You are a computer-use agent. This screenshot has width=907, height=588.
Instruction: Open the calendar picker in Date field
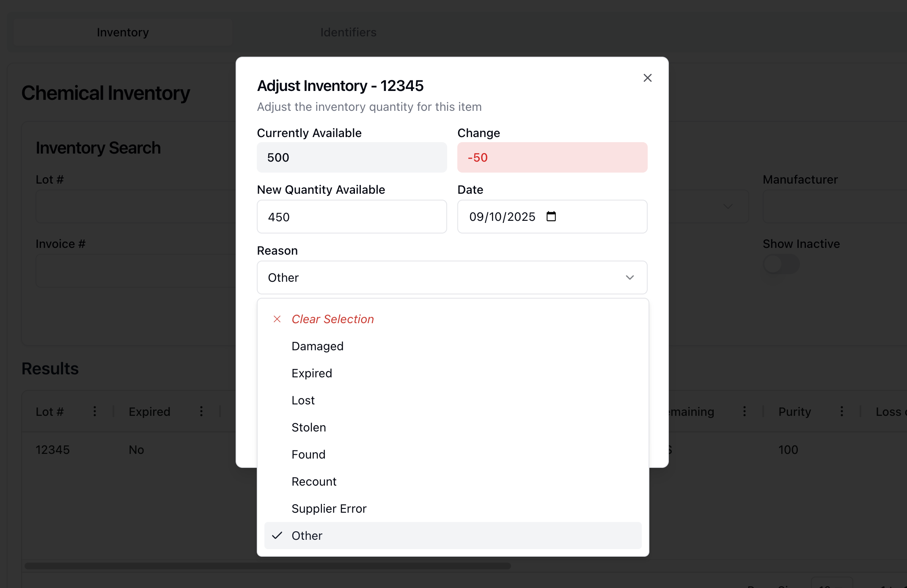pos(551,217)
